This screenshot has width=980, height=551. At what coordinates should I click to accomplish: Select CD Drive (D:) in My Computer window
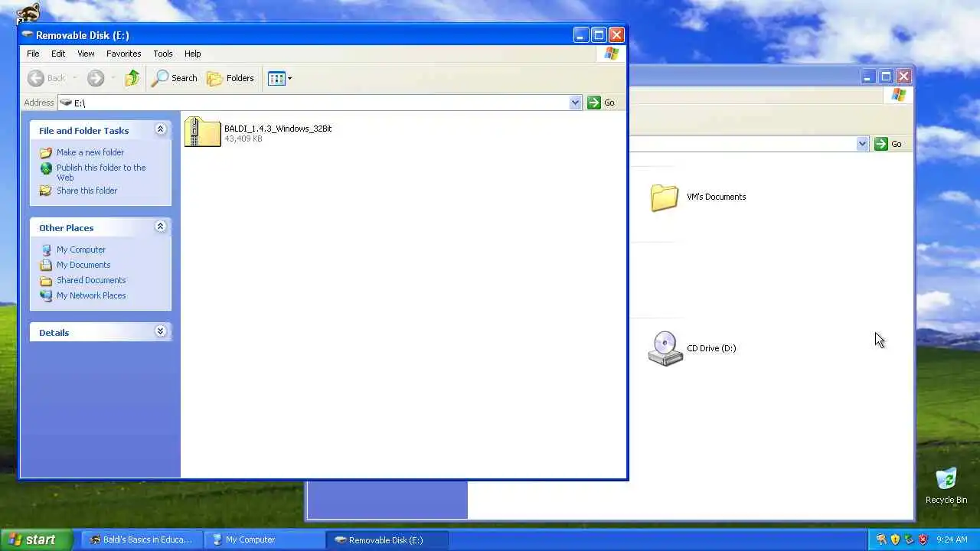692,348
